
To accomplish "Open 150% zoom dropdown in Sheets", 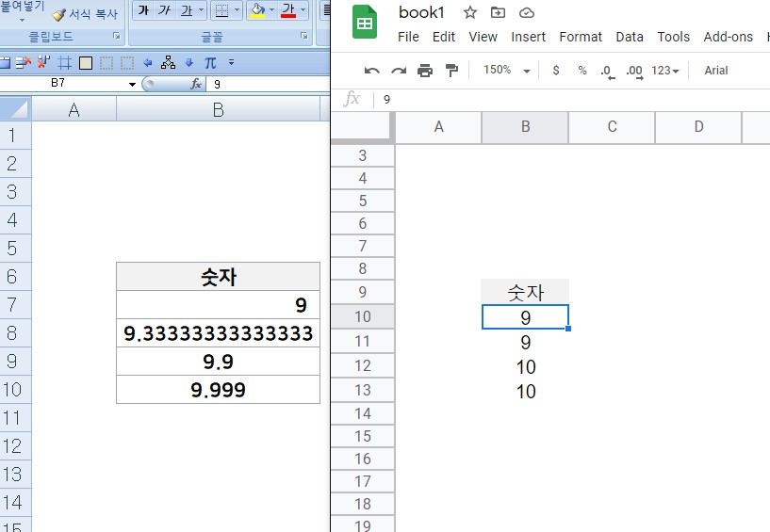I will point(506,71).
